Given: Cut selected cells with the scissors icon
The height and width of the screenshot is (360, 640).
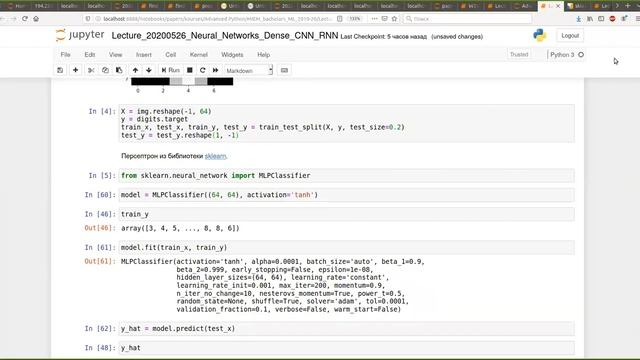Looking at the screenshot, I should [x=91, y=70].
